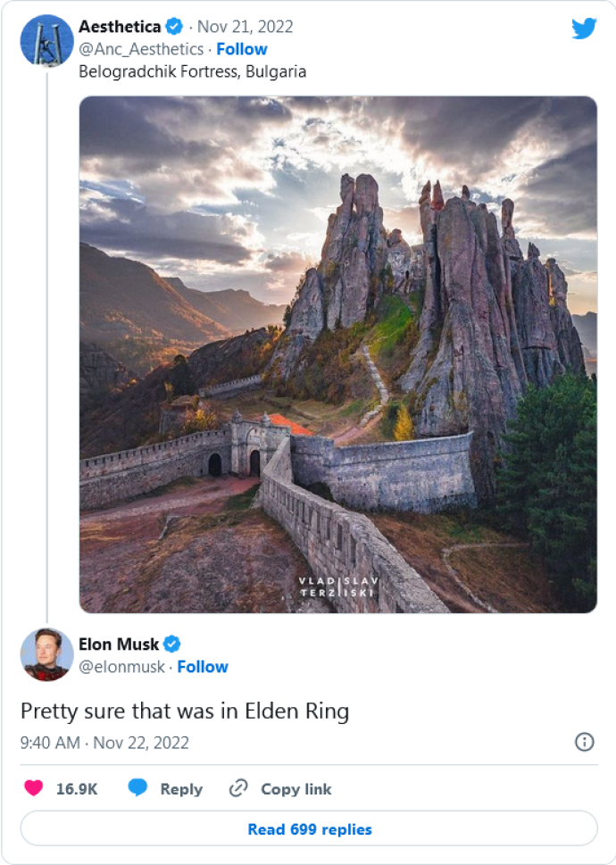Click Elon Musk's verified badge
This screenshot has height=865, width=616.
pyautogui.click(x=172, y=644)
